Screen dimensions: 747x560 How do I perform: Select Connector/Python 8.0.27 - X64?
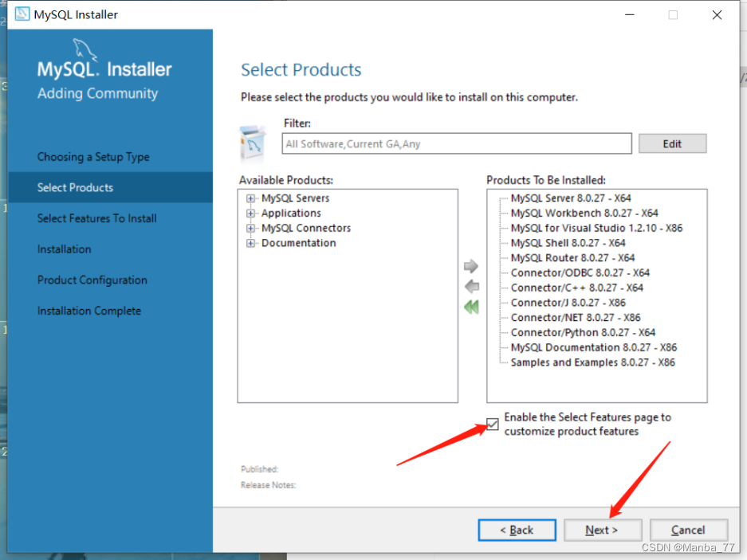[x=583, y=332]
